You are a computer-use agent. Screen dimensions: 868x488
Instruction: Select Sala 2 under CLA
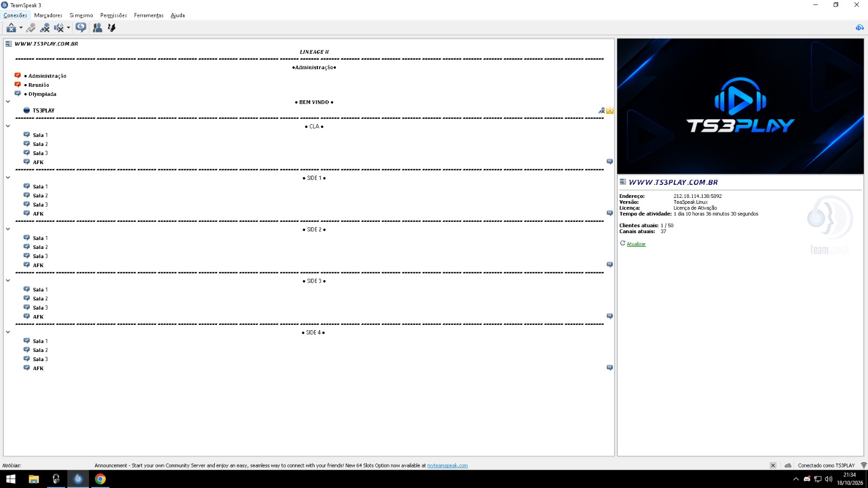[40, 144]
